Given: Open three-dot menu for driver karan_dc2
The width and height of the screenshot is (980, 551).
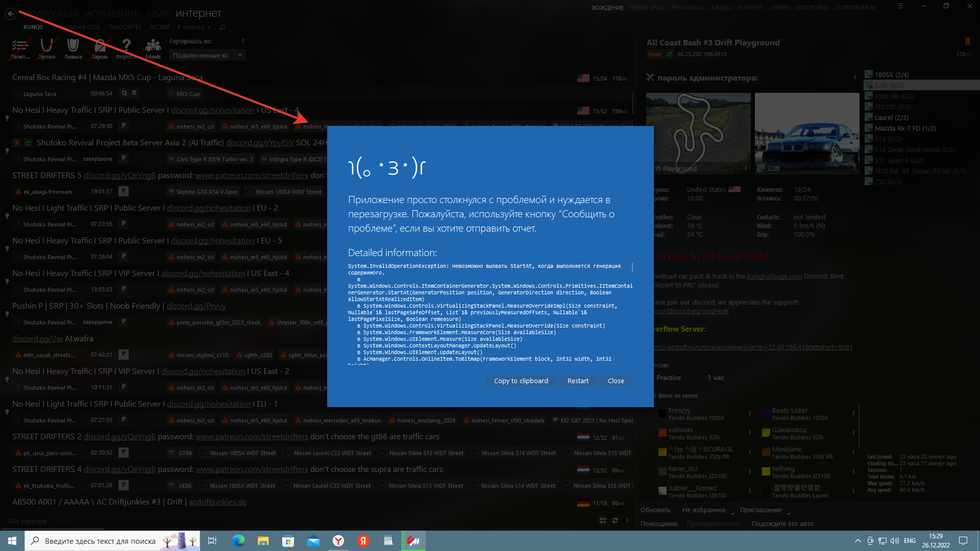Looking at the screenshot, I should point(750,472).
